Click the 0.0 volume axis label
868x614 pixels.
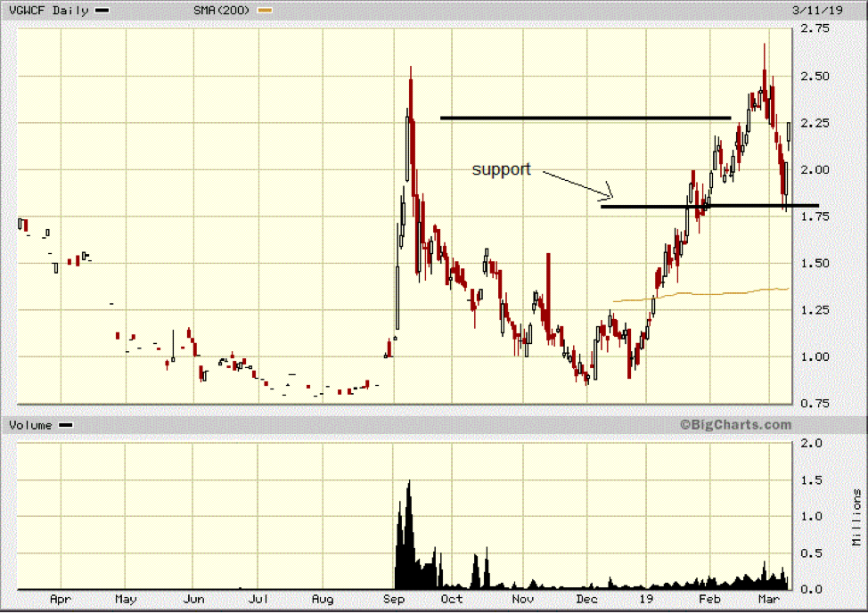(x=811, y=590)
